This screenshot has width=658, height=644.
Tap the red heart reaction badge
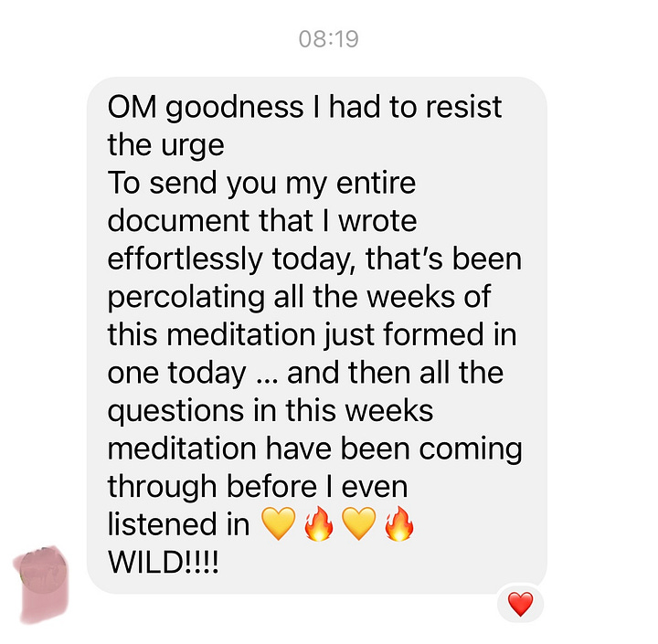click(520, 604)
